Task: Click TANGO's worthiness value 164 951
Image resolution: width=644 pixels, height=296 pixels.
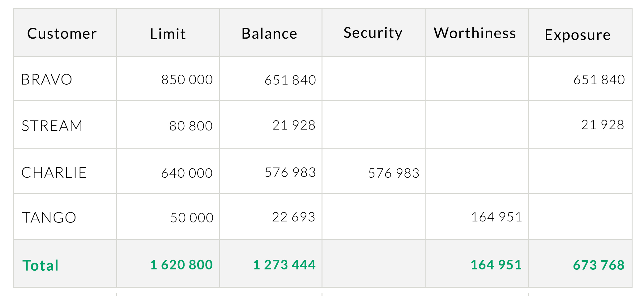Action: click(497, 217)
